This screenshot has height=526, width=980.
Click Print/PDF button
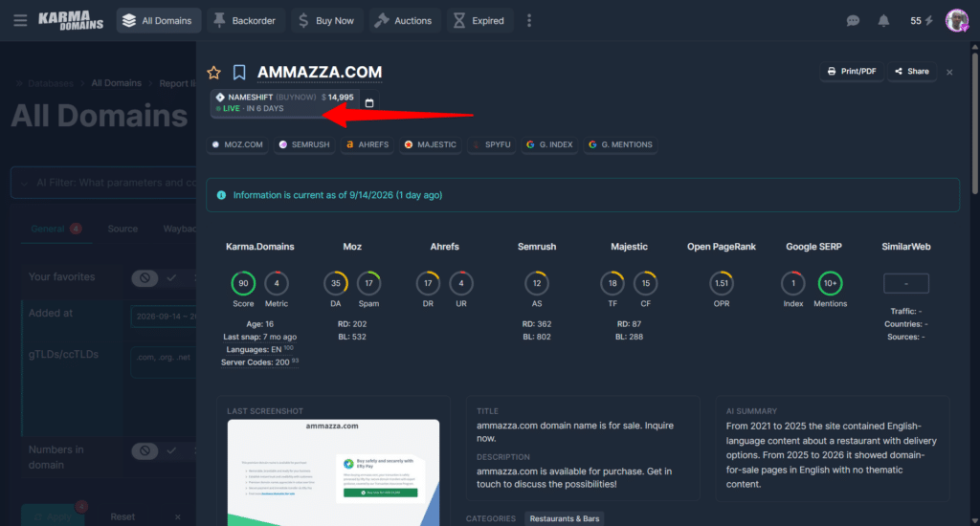point(852,71)
